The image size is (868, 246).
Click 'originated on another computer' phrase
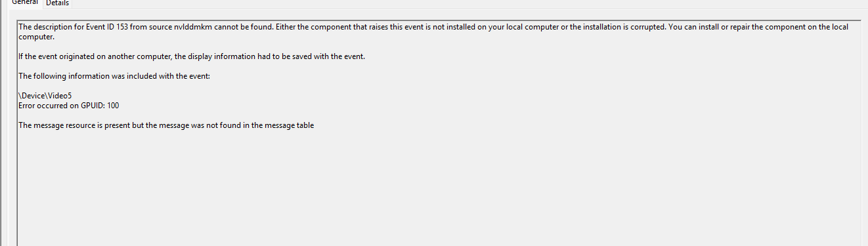tap(118, 56)
